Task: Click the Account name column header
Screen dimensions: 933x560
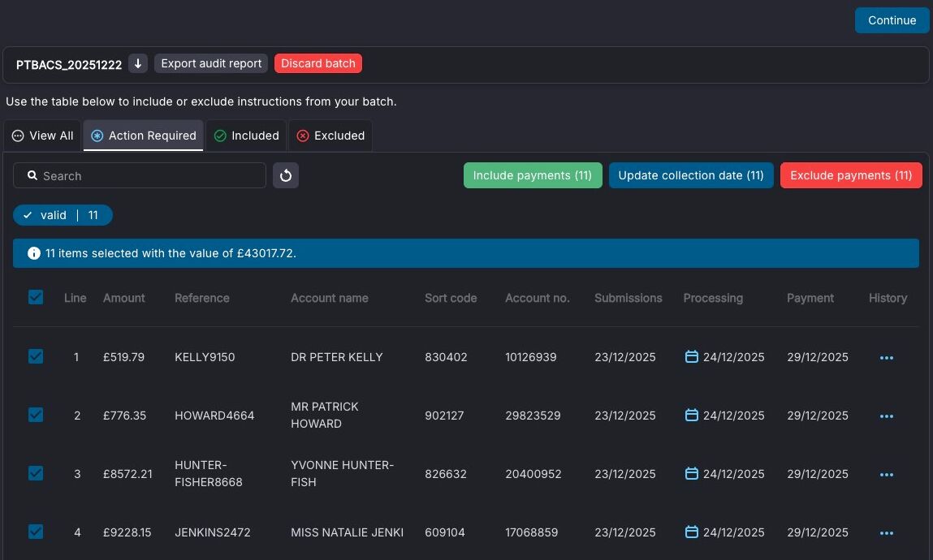Action: tap(330, 298)
